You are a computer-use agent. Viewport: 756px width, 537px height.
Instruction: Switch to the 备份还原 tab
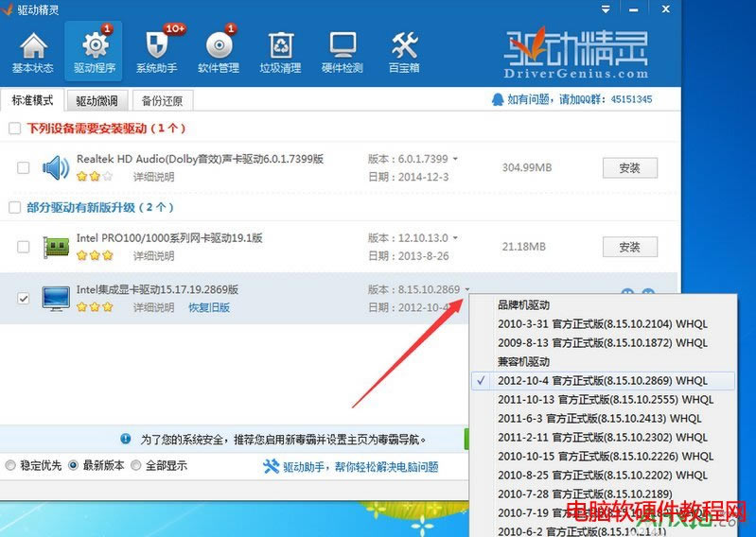(162, 101)
